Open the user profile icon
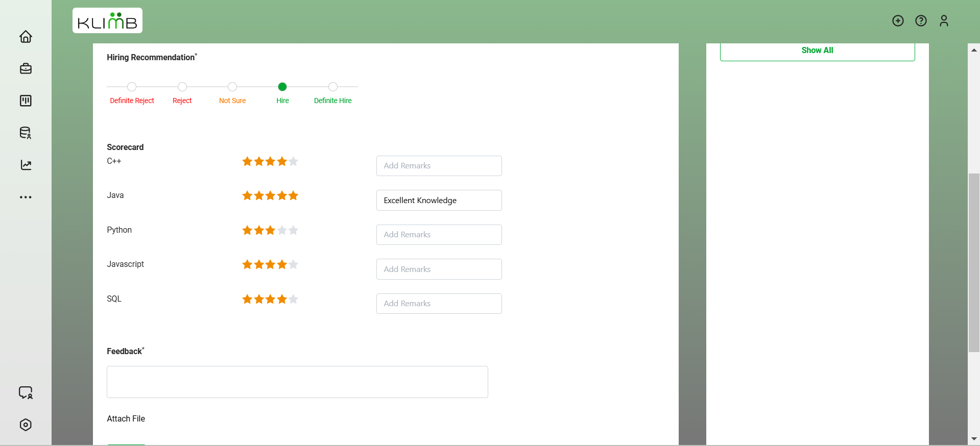 [944, 20]
